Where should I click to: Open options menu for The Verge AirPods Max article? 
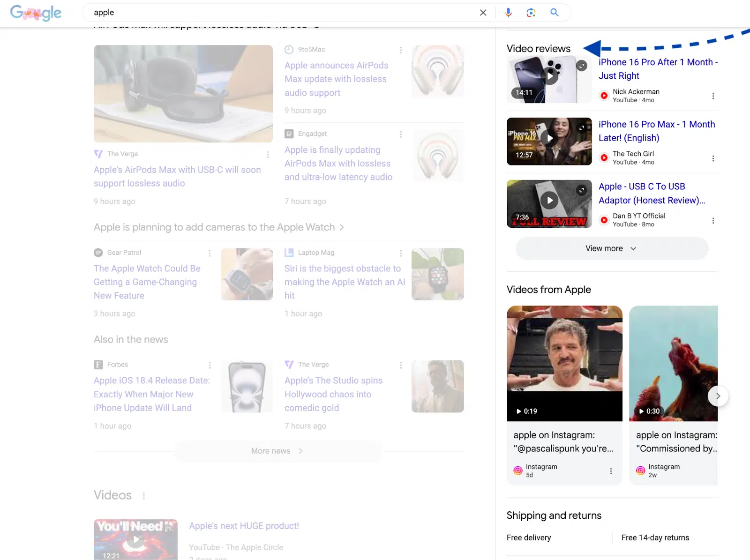tap(268, 154)
